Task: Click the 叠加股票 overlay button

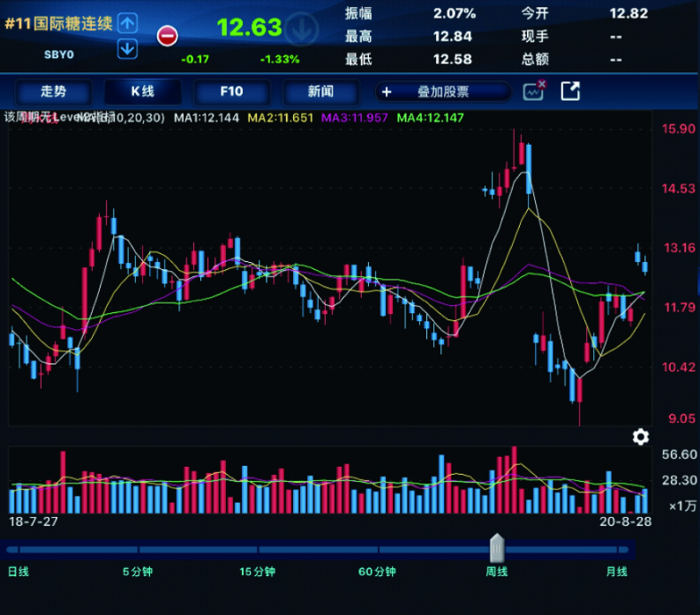Action: [x=443, y=92]
